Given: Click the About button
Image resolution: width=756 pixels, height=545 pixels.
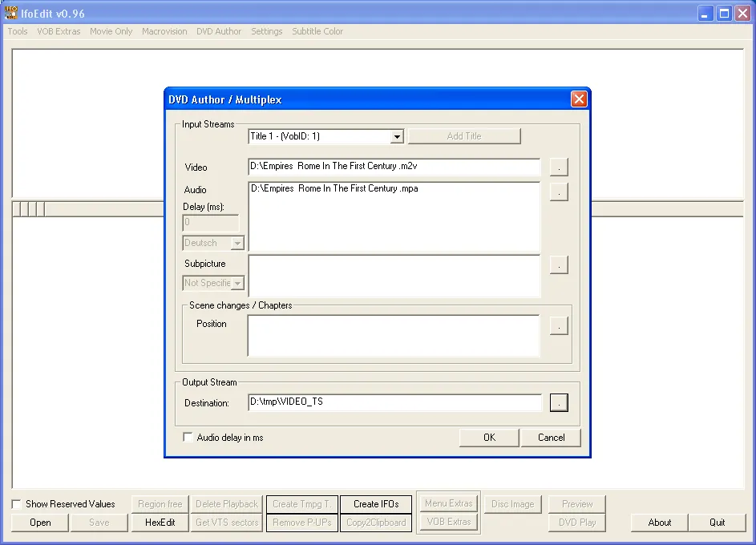Looking at the screenshot, I should point(659,523).
